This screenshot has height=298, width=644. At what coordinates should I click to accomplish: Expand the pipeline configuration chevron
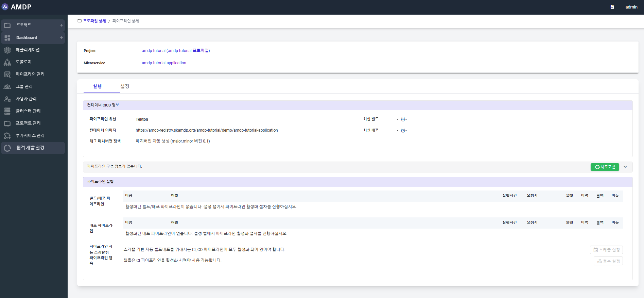[x=625, y=167]
